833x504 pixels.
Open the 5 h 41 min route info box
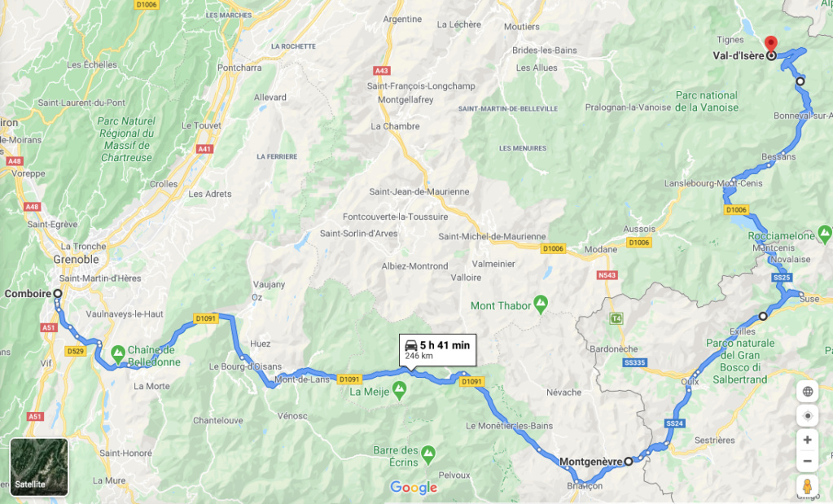(x=438, y=350)
